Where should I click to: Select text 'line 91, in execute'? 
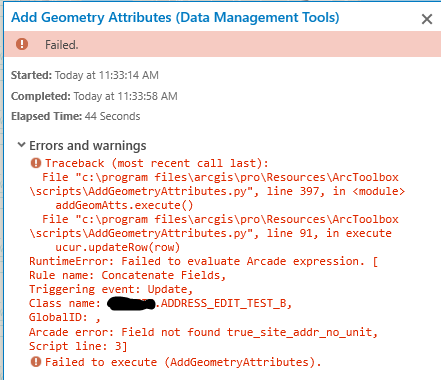329,233
